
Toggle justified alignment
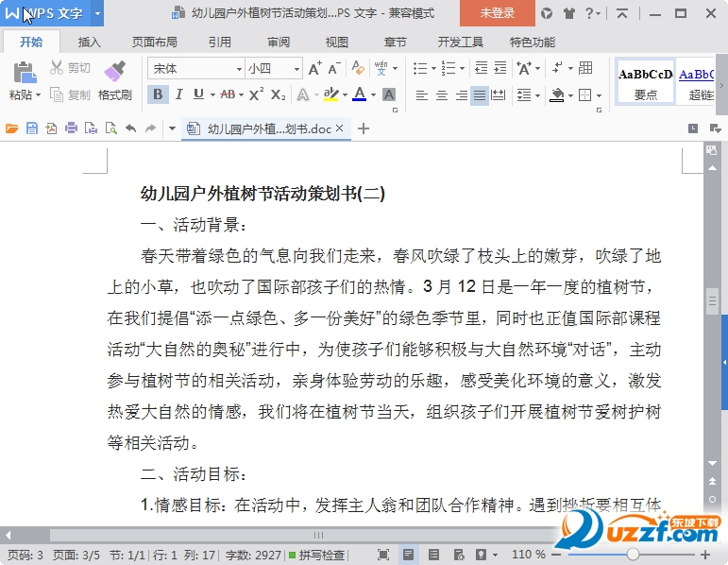click(x=479, y=95)
